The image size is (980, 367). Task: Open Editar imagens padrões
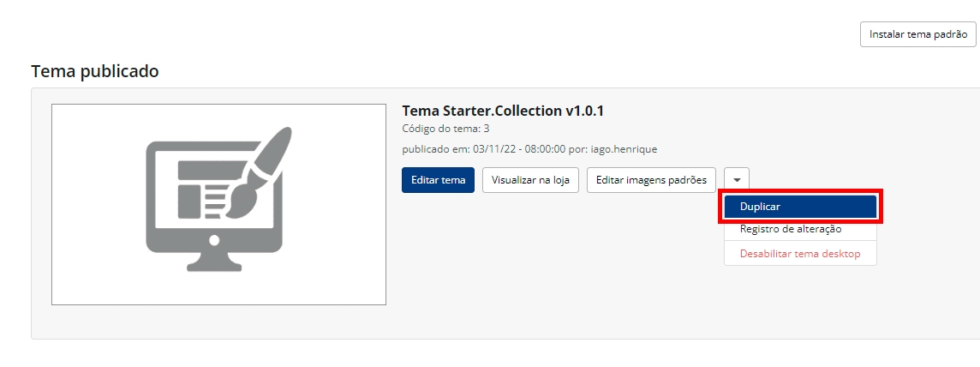(x=651, y=180)
